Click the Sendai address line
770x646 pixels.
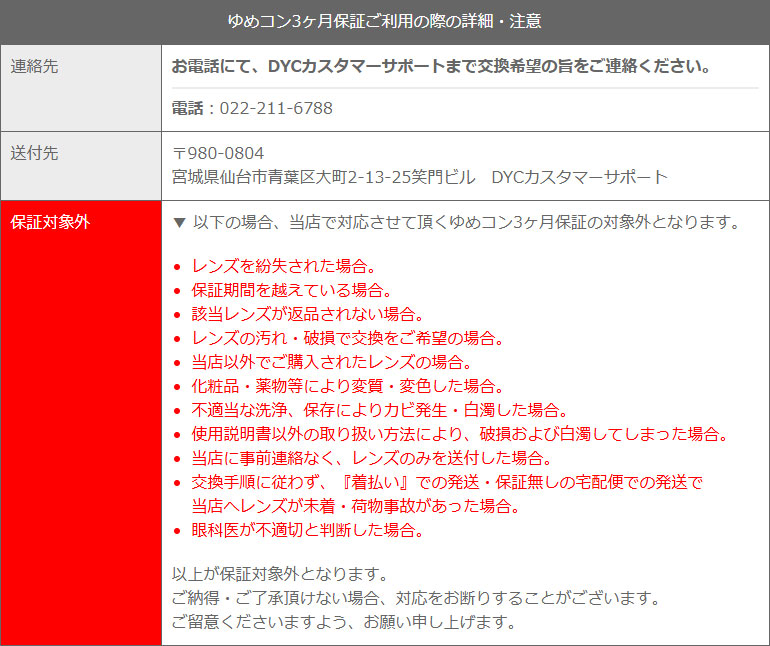click(x=419, y=177)
